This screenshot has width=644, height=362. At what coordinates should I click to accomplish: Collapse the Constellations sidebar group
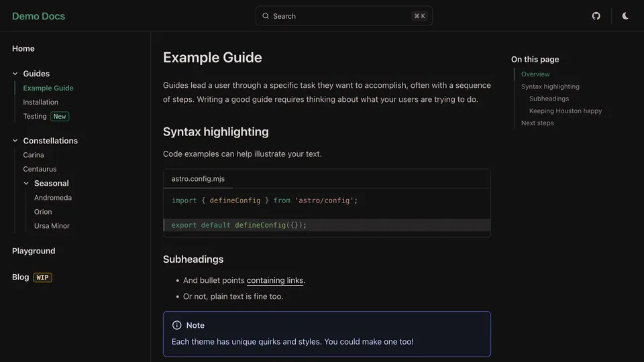click(x=15, y=141)
